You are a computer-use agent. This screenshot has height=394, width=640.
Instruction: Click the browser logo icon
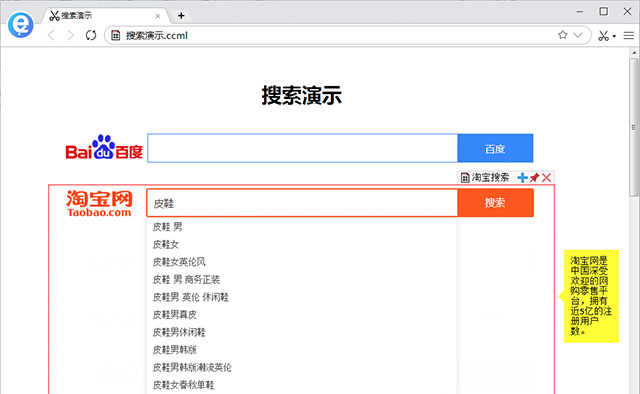coord(20,24)
